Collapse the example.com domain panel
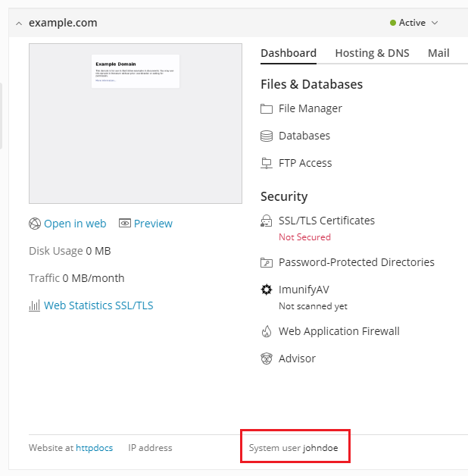This screenshot has height=476, width=468. [x=19, y=23]
